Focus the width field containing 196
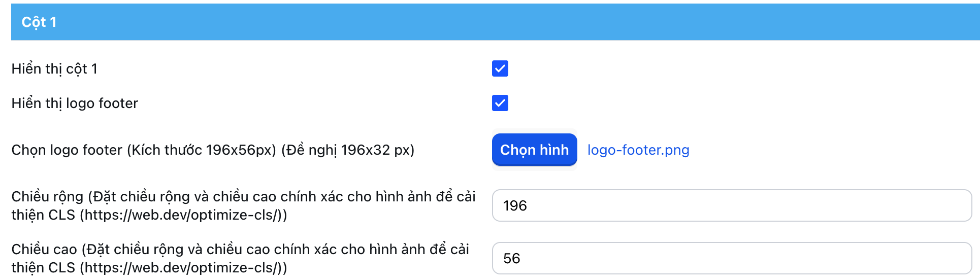 point(731,205)
